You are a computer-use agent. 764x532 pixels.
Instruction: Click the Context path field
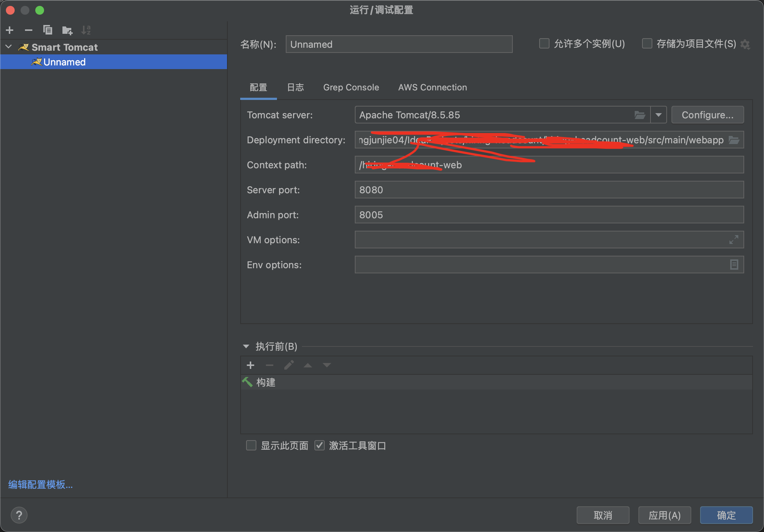pos(549,165)
